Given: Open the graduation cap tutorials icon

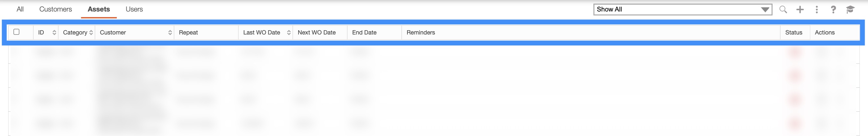Looking at the screenshot, I should pyautogui.click(x=850, y=10).
